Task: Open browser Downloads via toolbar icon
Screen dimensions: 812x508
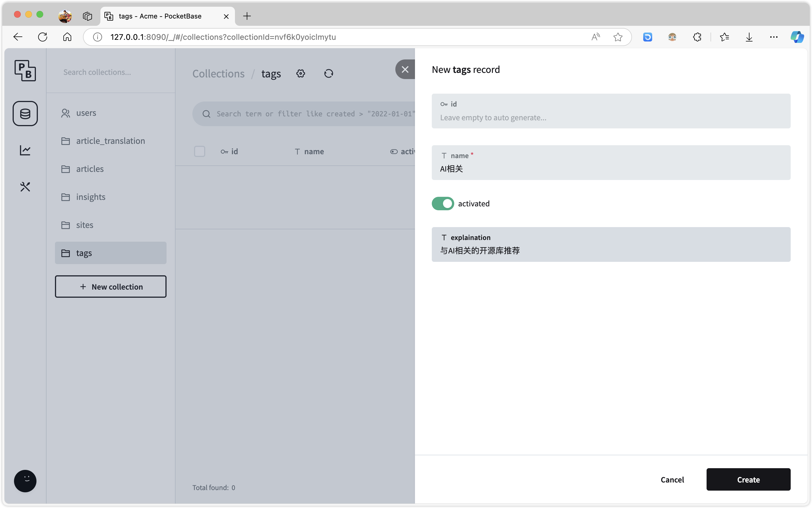Action: [x=749, y=37]
